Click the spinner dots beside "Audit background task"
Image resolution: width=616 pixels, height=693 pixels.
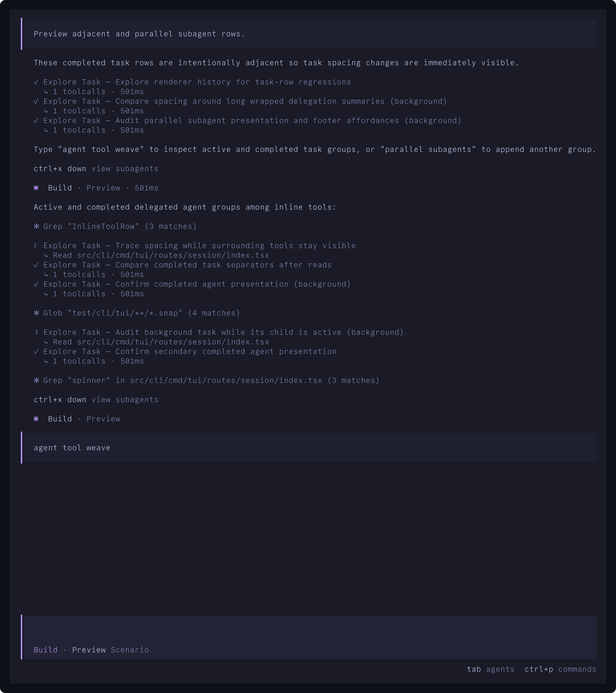(x=37, y=332)
